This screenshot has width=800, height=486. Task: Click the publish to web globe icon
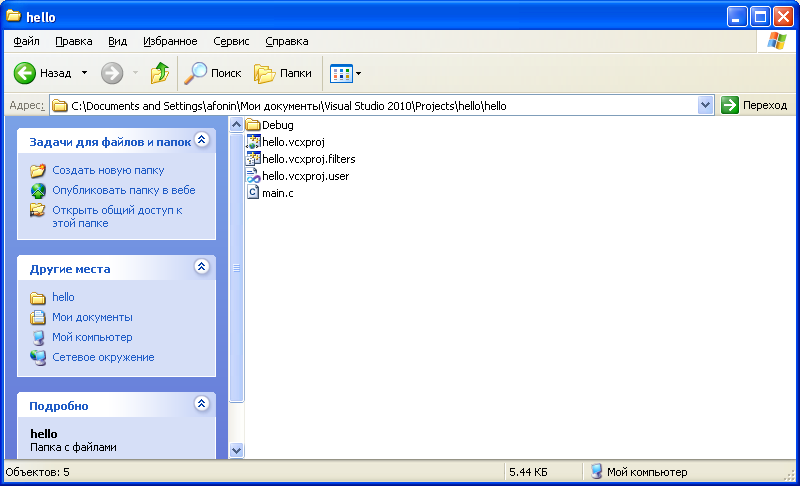point(38,191)
